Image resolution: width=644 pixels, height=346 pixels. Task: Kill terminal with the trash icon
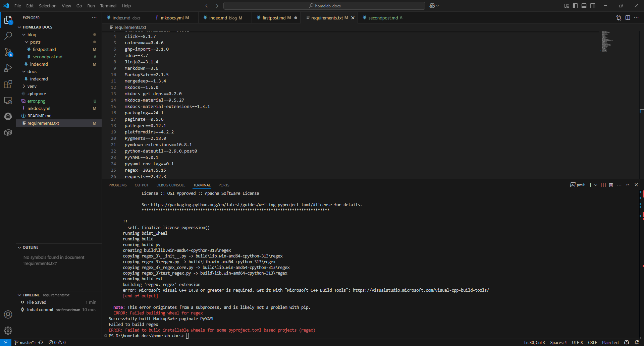611,185
